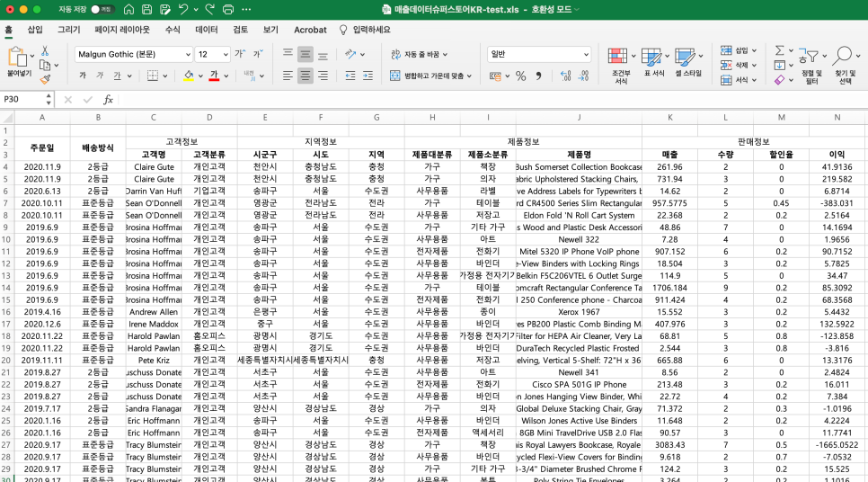Click cell containing 'Claire Gute' in row 4
This screenshot has height=482, width=868.
(x=154, y=166)
